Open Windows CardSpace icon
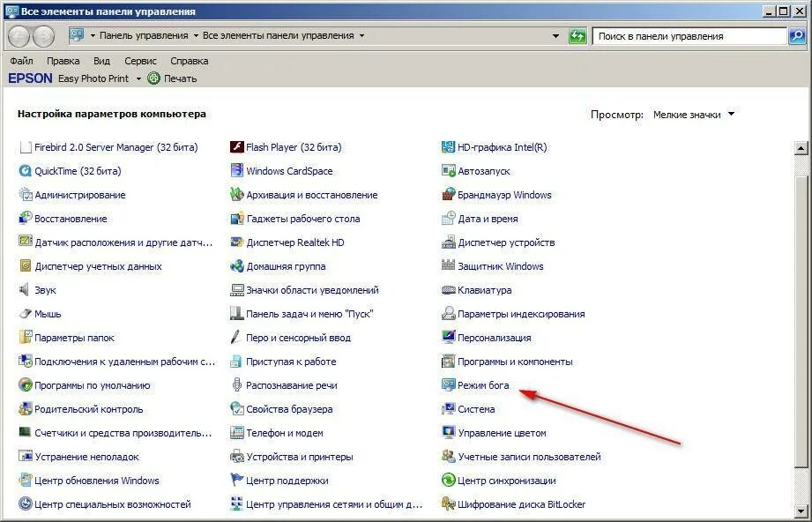 (x=236, y=171)
